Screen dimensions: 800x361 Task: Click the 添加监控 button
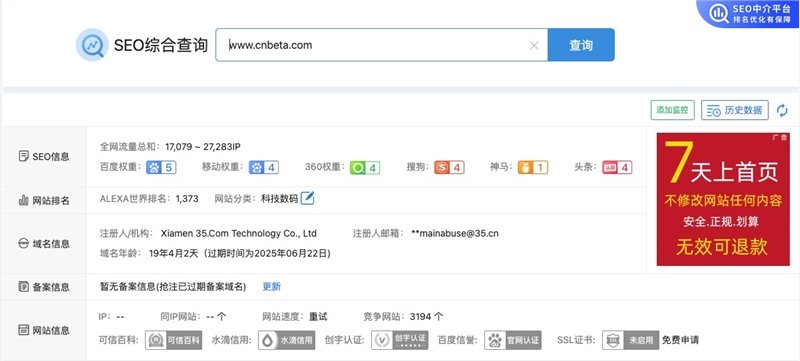(x=672, y=110)
